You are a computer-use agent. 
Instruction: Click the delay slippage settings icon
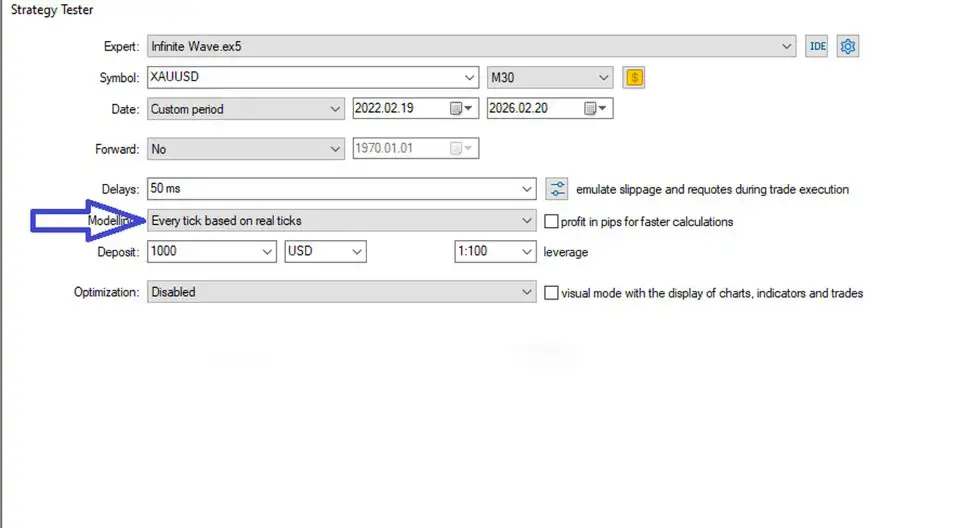557,189
